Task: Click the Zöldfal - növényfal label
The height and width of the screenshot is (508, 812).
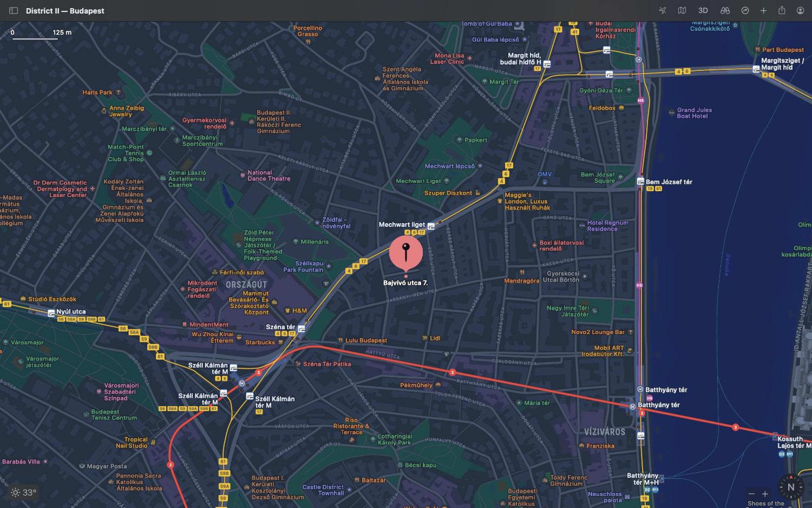Action: pos(336,223)
